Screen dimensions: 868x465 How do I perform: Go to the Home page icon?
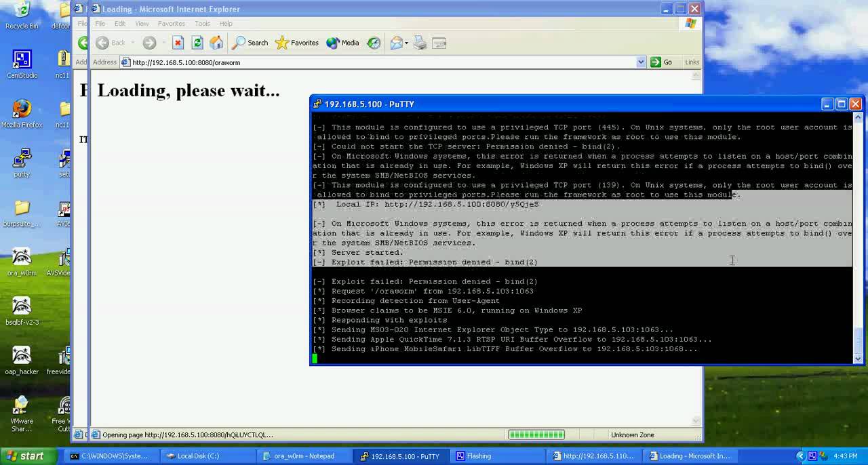[x=216, y=43]
